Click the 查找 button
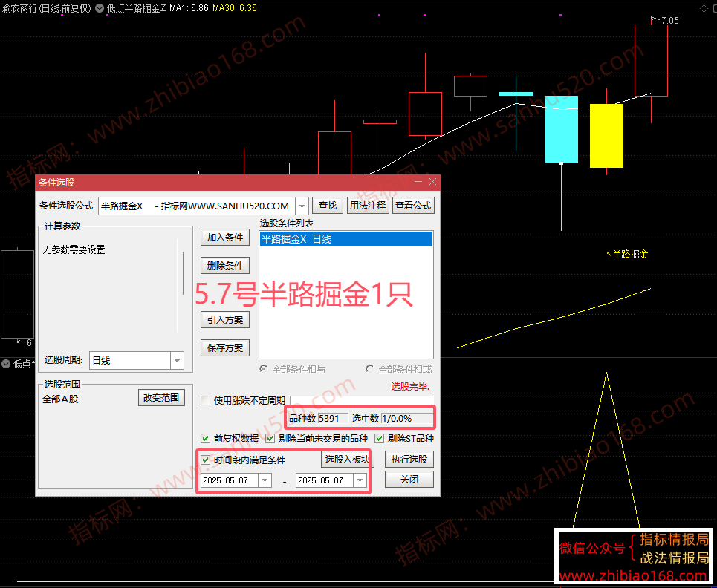This screenshot has width=717, height=588. pyautogui.click(x=328, y=206)
